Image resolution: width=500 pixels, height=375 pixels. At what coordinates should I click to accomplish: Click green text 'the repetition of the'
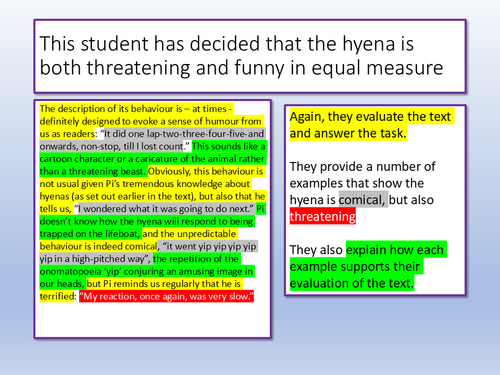click(x=196, y=259)
